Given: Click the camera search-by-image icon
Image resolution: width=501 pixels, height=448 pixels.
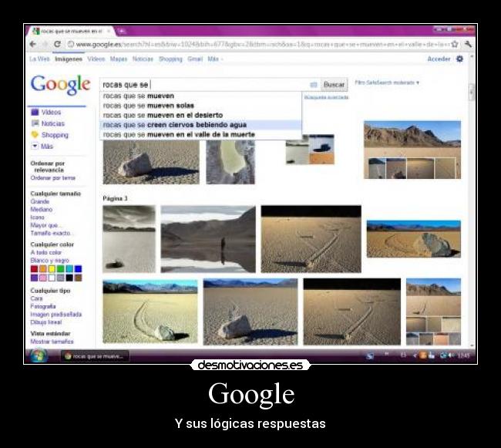Looking at the screenshot, I should 314,85.
